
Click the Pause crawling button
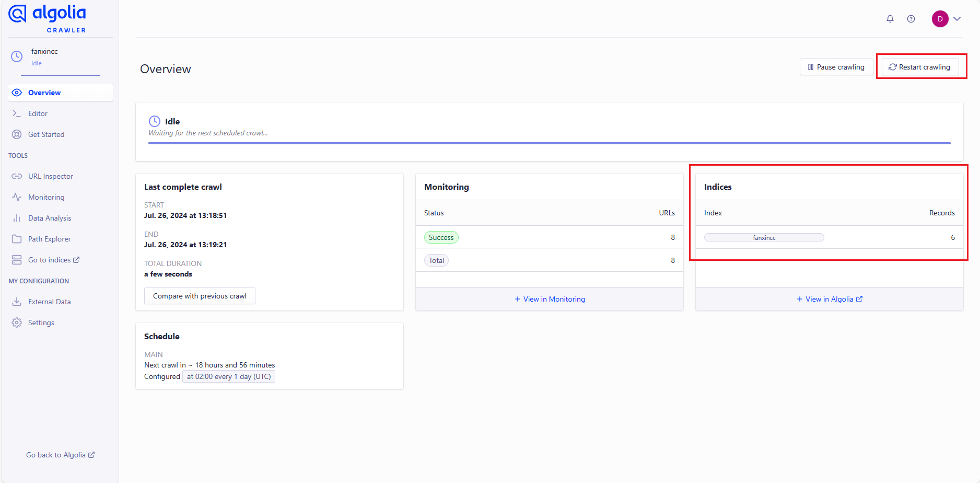click(x=836, y=67)
